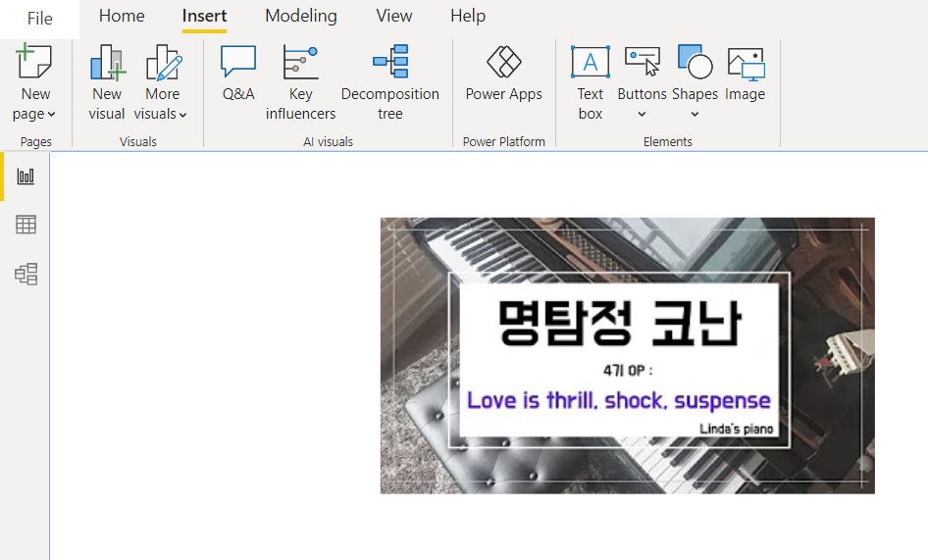The height and width of the screenshot is (560, 928).
Task: Click the Buttons element icon
Action: tap(643, 62)
